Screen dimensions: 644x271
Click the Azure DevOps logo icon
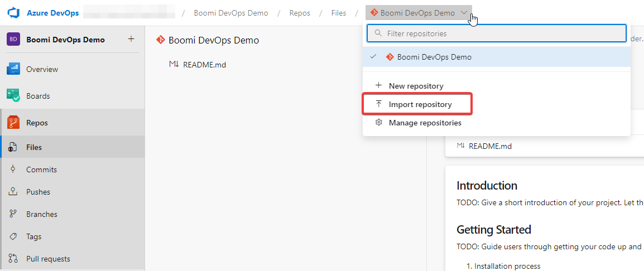click(x=15, y=13)
